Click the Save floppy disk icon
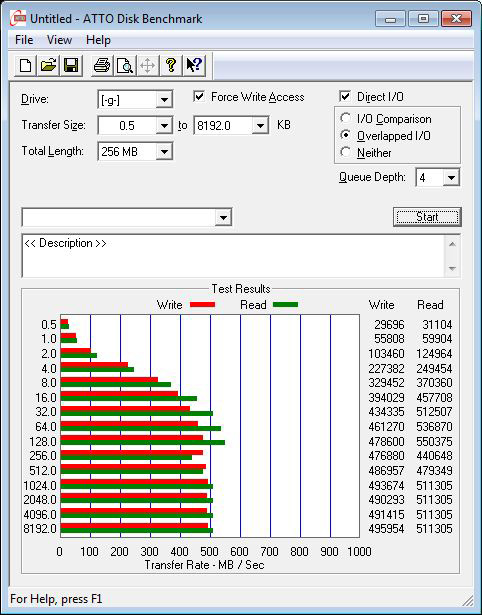 tap(71, 65)
